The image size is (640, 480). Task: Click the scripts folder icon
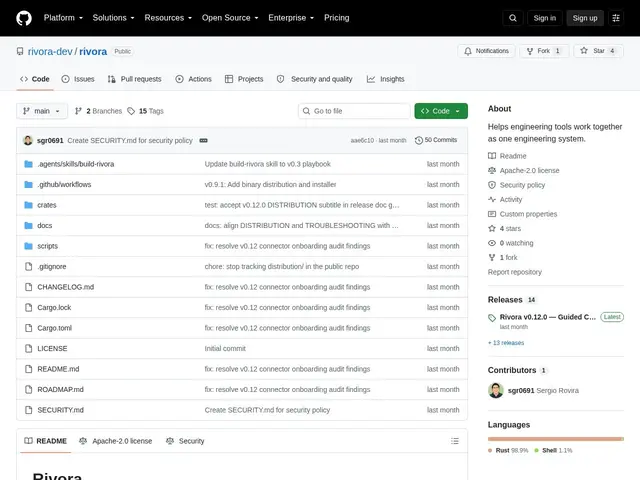[x=29, y=246]
